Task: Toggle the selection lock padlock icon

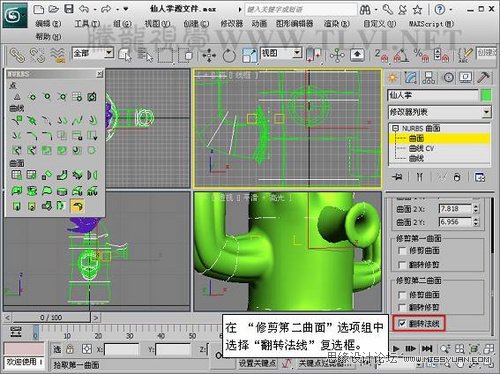Action: tap(70, 349)
